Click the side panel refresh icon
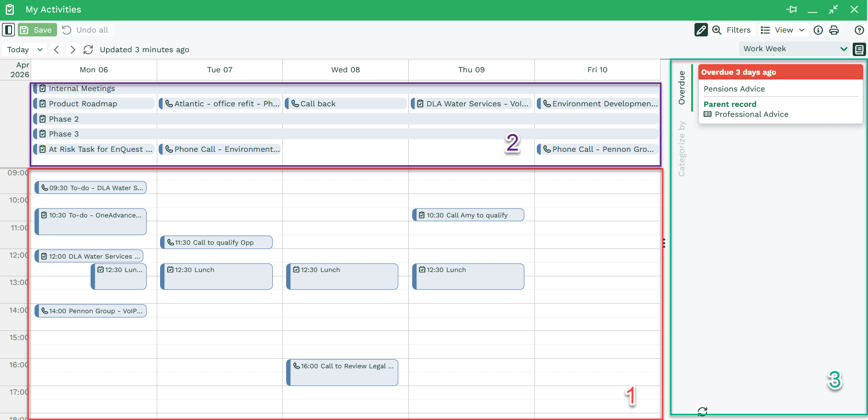 [x=702, y=411]
